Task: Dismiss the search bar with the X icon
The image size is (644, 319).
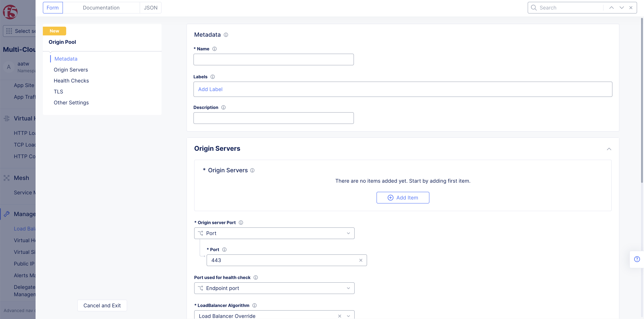Action: point(631,7)
